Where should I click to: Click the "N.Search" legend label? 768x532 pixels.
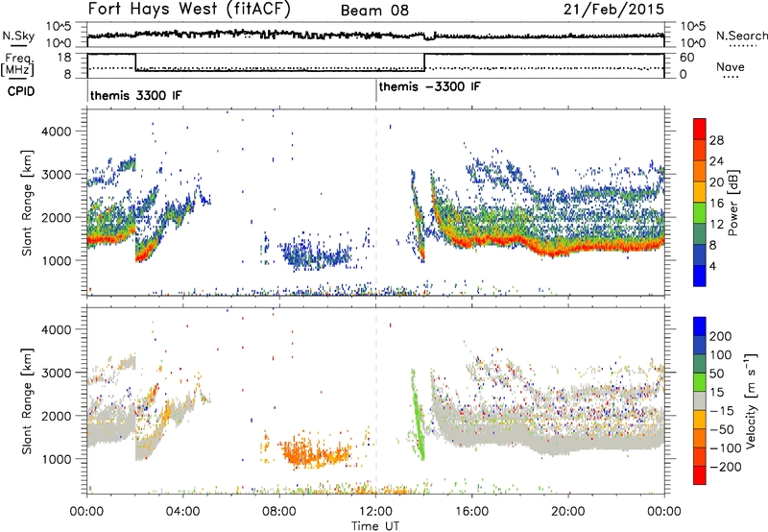pos(741,36)
